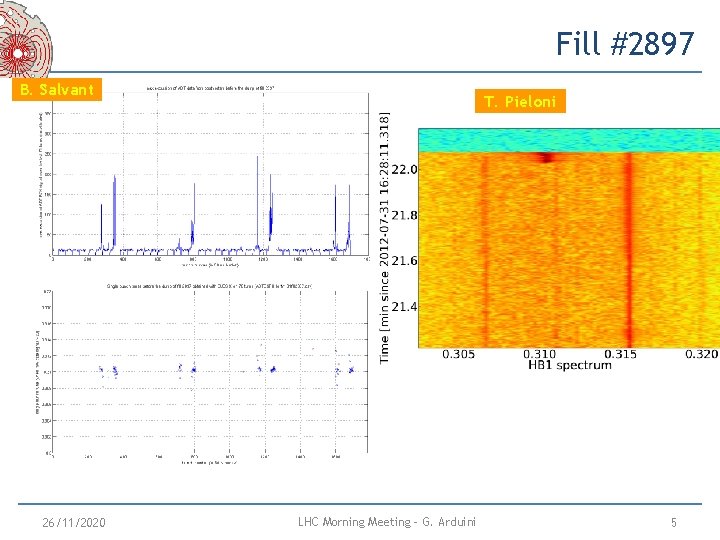Click the 0.320 x-axis tick value
The height and width of the screenshot is (540, 720).
(x=701, y=354)
